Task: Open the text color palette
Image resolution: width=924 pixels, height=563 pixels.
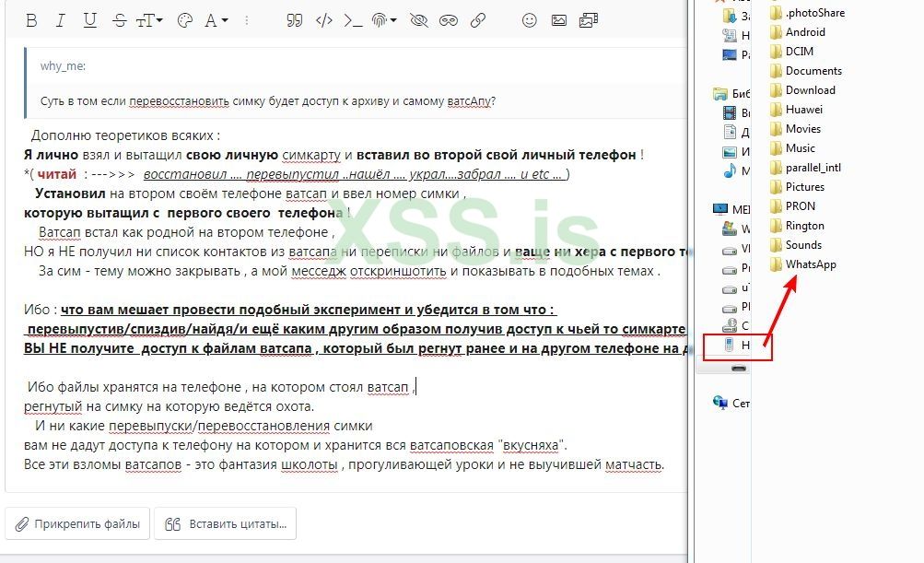Action: tap(185, 20)
